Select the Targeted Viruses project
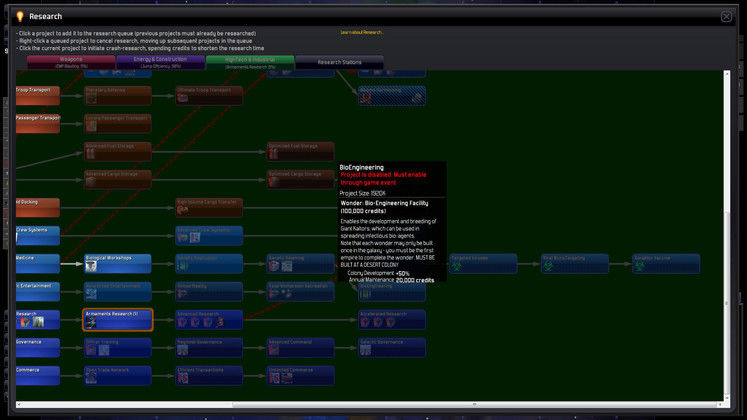This screenshot has width=747, height=420. [483, 263]
